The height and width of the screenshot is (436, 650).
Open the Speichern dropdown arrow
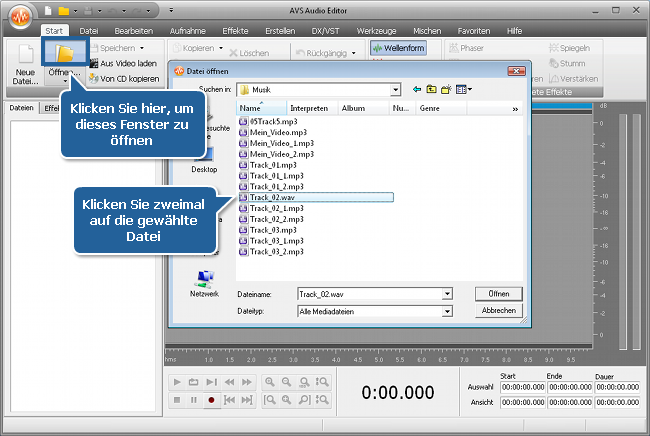pyautogui.click(x=142, y=48)
